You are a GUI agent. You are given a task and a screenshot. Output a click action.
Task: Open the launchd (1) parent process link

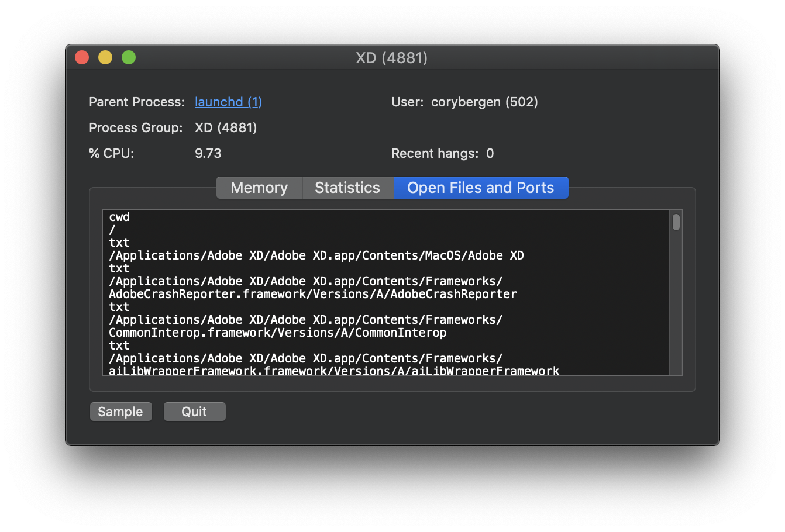(x=228, y=102)
